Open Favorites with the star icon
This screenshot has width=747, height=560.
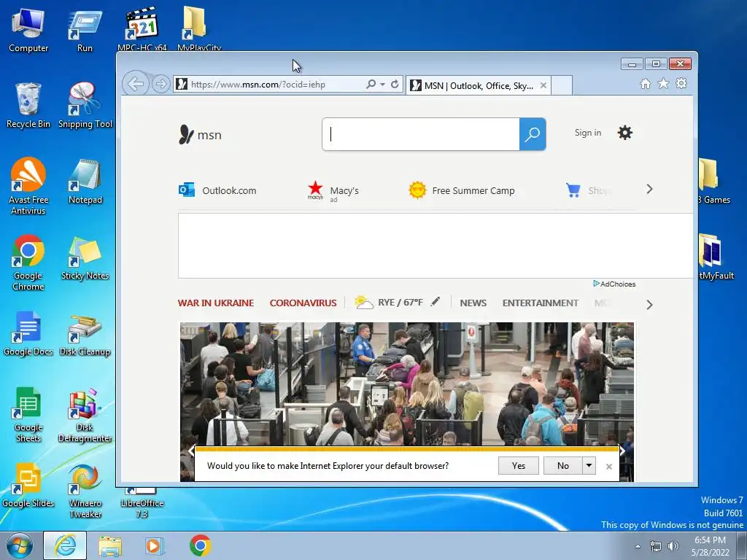coord(663,84)
